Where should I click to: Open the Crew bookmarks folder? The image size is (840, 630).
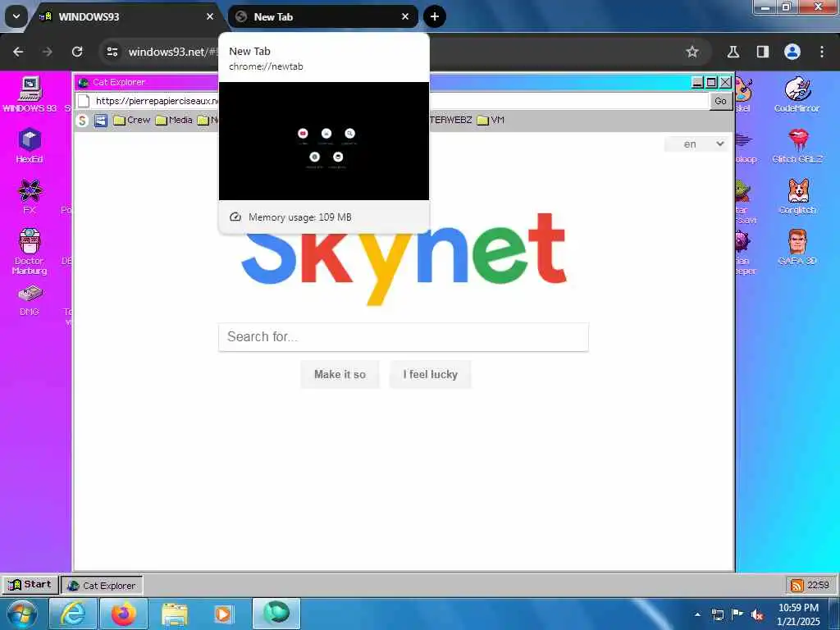132,120
